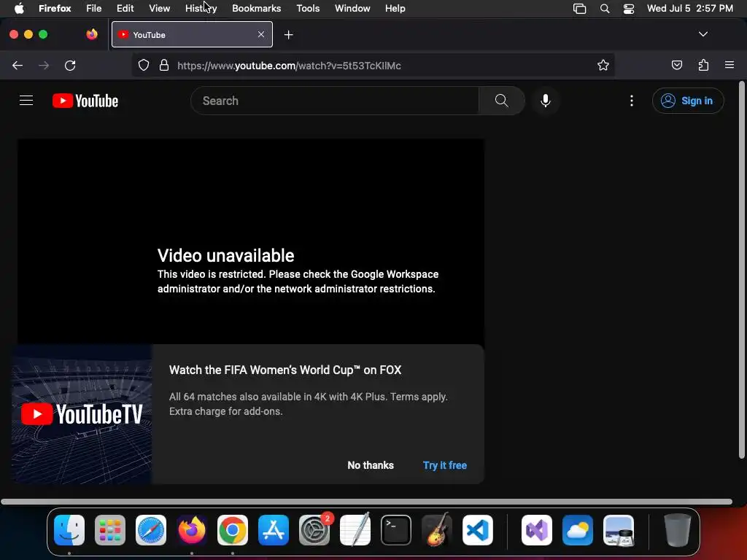Save page to Pocket
Image resolution: width=747 pixels, height=560 pixels.
pyautogui.click(x=676, y=65)
